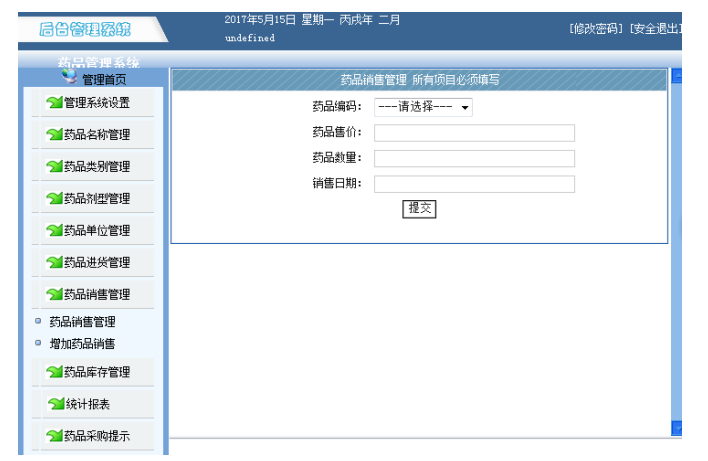Click the bullet icon before 增加药品销售
The image size is (708, 461).
[x=38, y=343]
